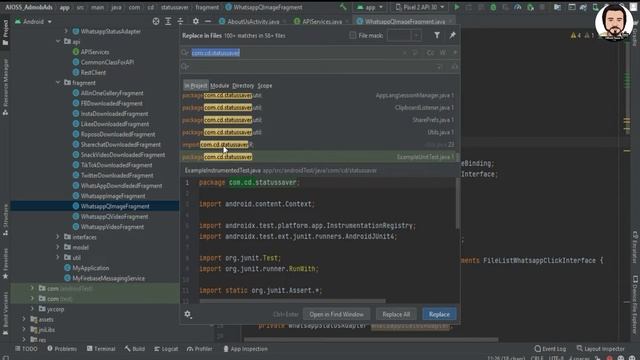Collapse the fragment folder

point(58,83)
